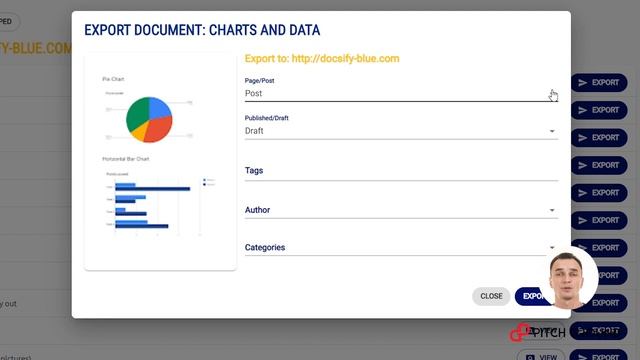Open the Author dropdown

coord(401,210)
